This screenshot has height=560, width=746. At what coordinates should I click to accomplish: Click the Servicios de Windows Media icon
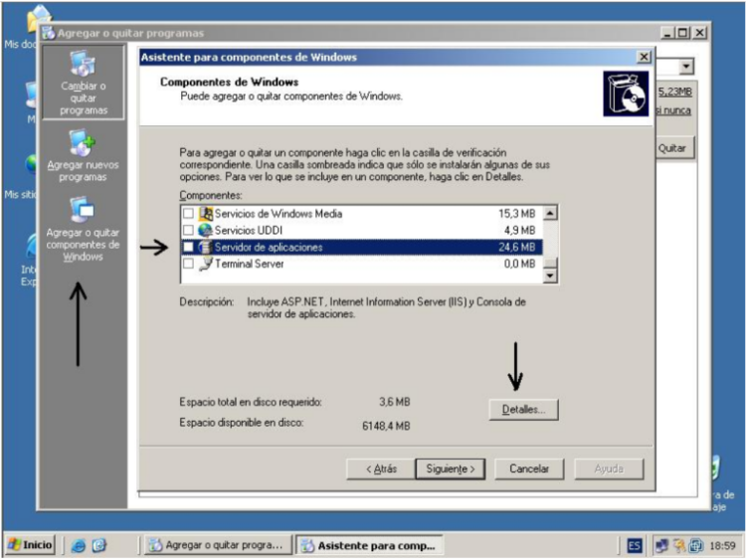click(206, 213)
